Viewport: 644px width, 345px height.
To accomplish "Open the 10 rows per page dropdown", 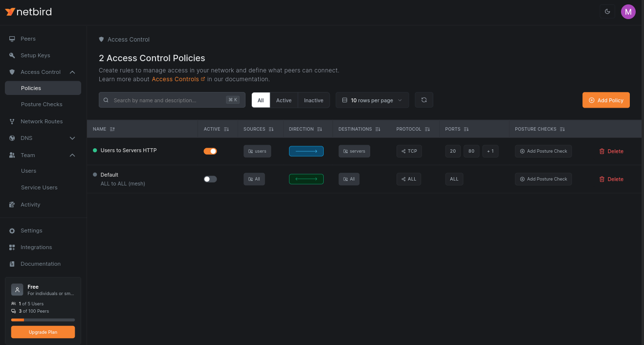I will click(x=372, y=99).
